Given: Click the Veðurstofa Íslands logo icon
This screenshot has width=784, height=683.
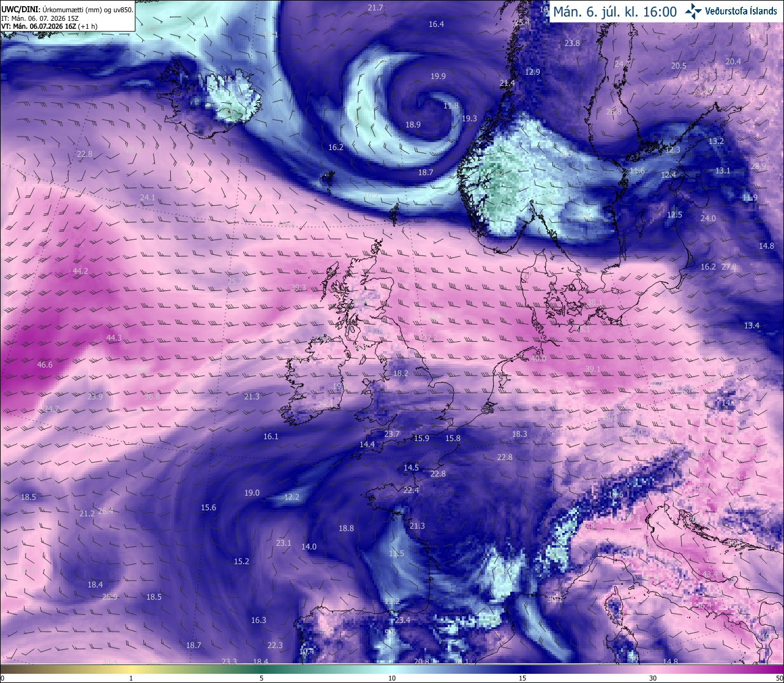Looking at the screenshot, I should (x=693, y=11).
